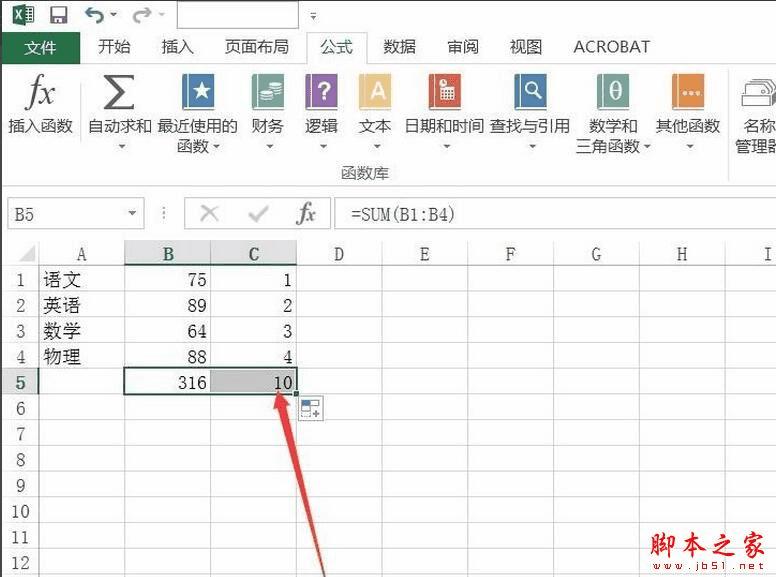Screen dimensions: 776x577
Task: Open the 逻辑 functions icon
Action: (322, 92)
